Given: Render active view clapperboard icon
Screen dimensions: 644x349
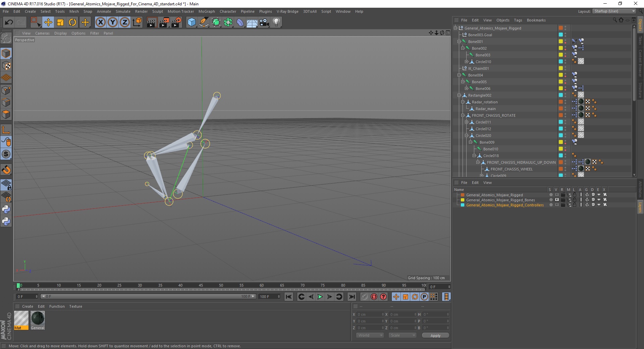Looking at the screenshot, I should [x=152, y=22].
